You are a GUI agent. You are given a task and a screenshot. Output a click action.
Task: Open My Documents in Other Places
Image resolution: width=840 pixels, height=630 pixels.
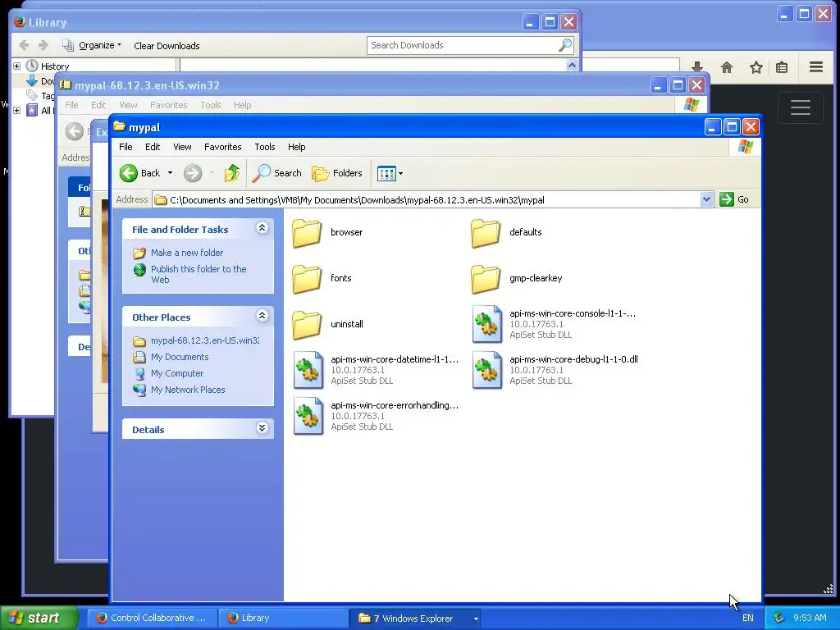(x=180, y=357)
